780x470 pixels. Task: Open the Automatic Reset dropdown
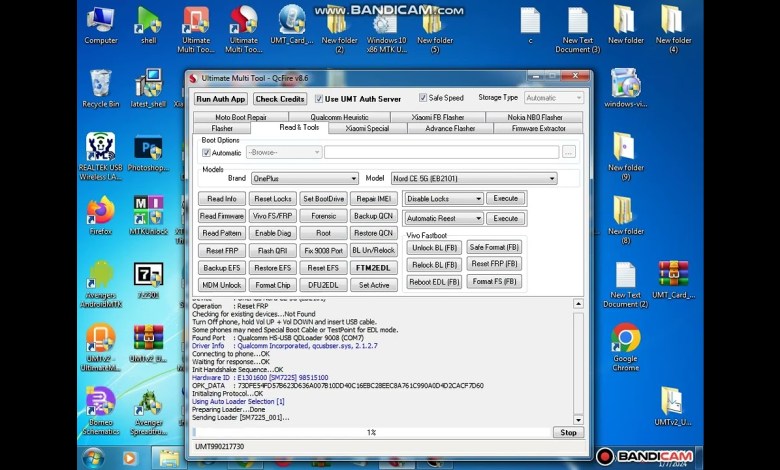[x=444, y=218]
